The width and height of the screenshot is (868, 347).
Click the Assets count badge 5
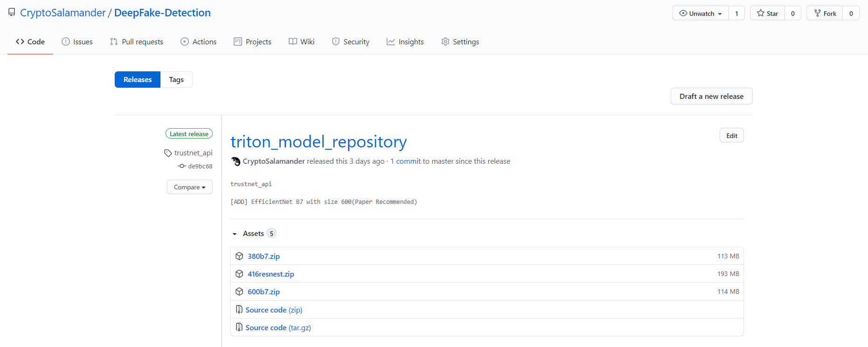coord(271,233)
